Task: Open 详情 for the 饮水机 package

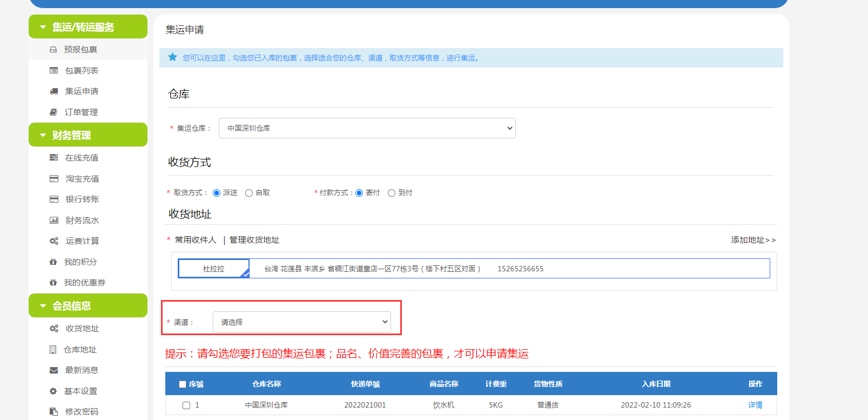Action: 755,405
